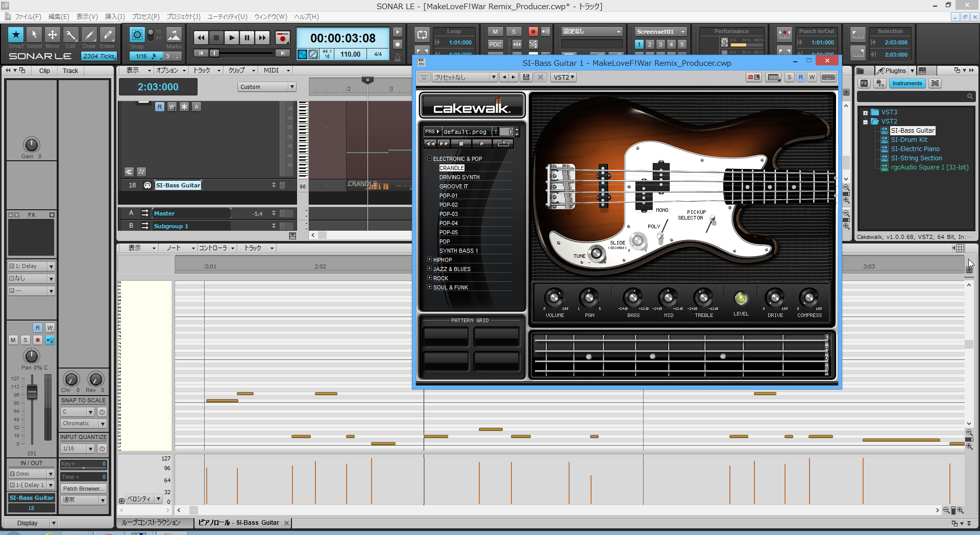Open Screenset01 dropdown
This screenshot has height=535, width=980.
point(660,32)
